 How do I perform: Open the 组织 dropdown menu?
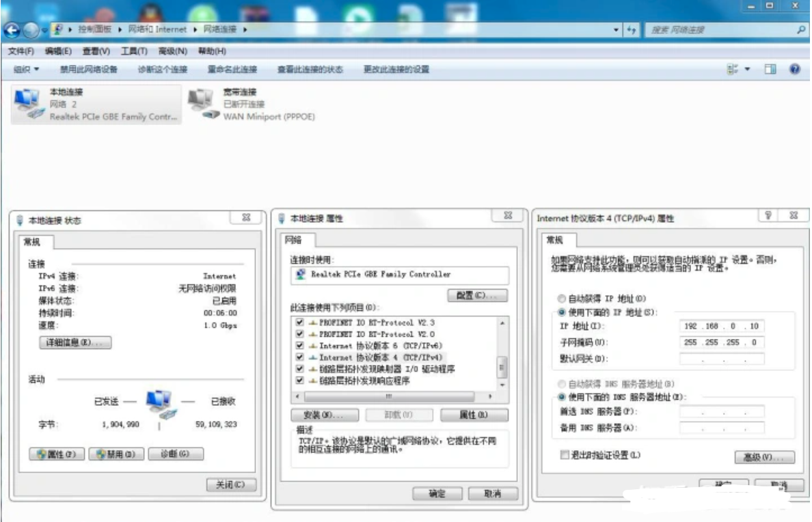27,69
